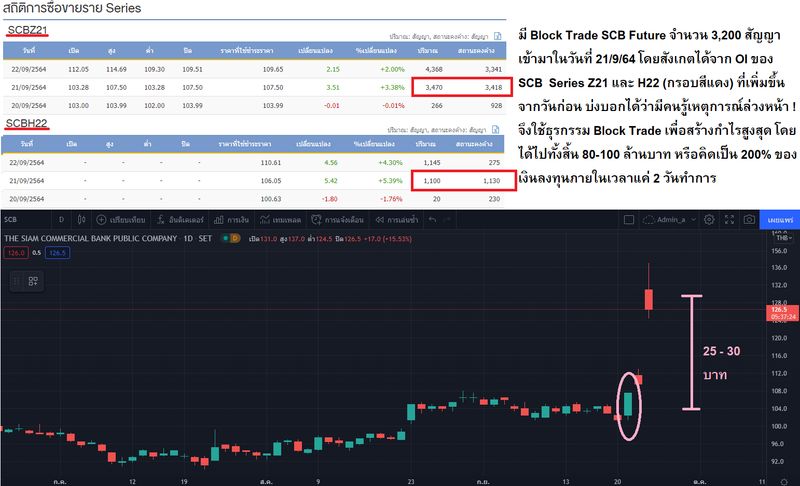The image size is (800, 486).
Task: Click SCBH22 change value -1.80
Action: pos(330,199)
